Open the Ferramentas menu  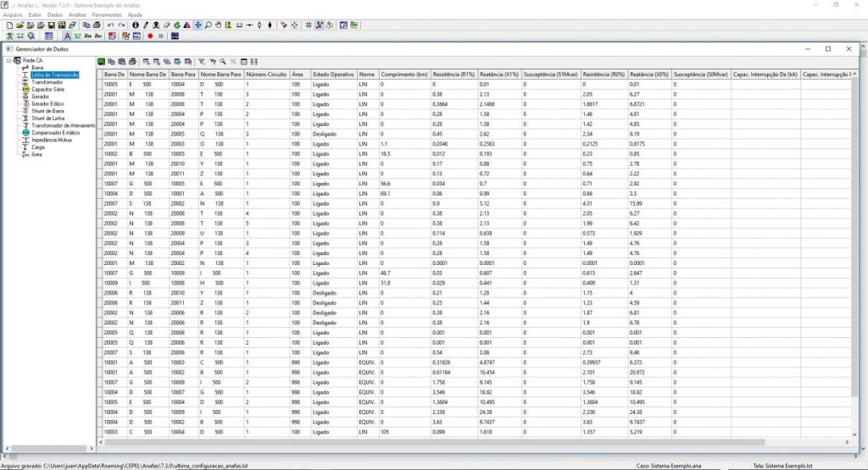[107, 15]
